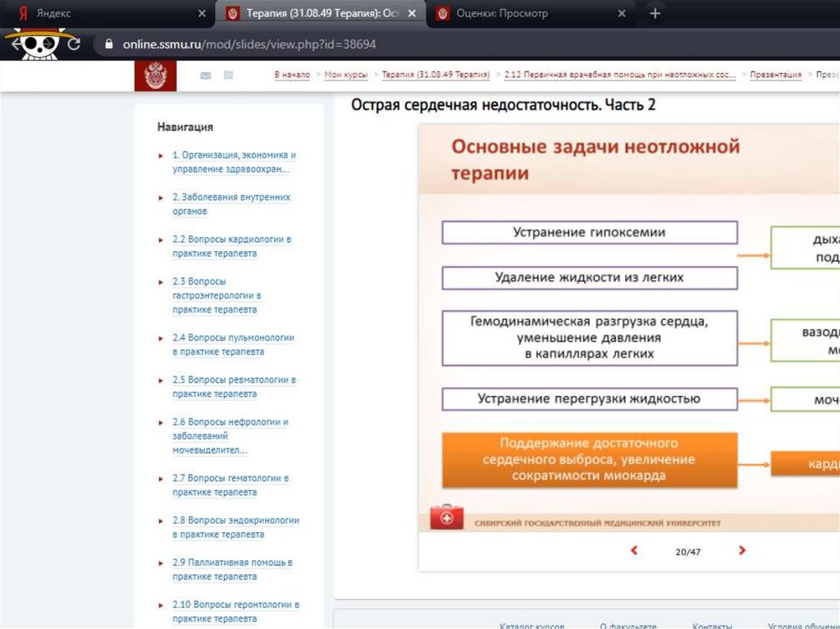840x629 pixels.
Task: Expand arrow beside '2.4 Вопросы пульмонологии'
Action: (161, 339)
